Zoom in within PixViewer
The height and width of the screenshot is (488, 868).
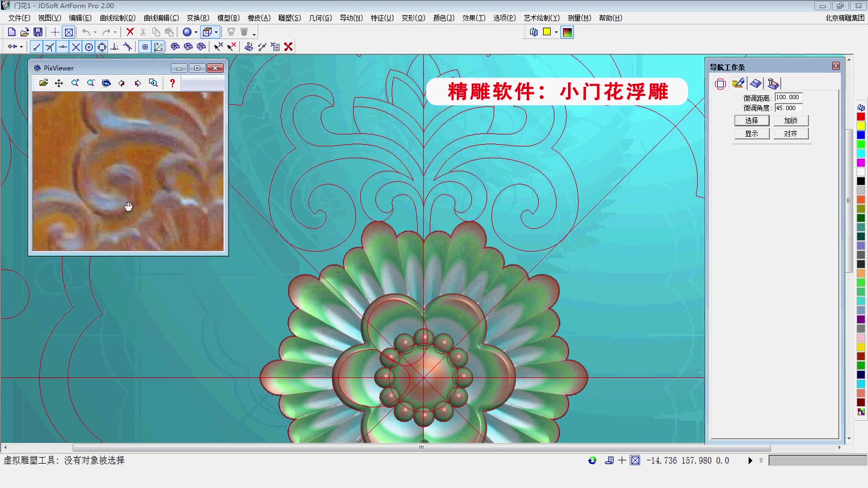(75, 83)
